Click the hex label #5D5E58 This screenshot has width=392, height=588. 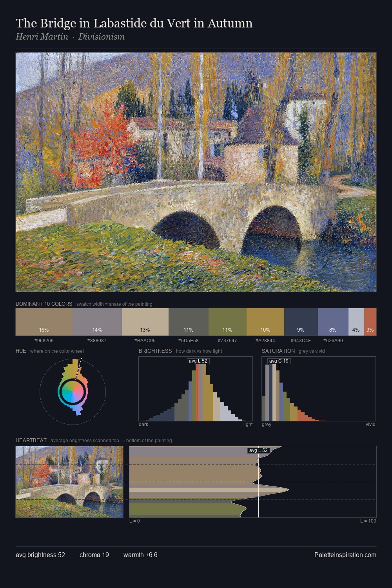pyautogui.click(x=188, y=341)
